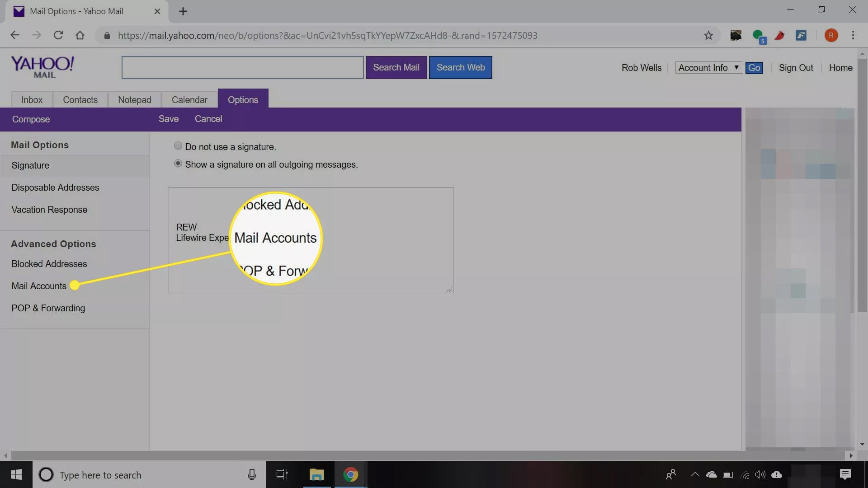
Task: Open Task View on the taskbar
Action: click(282, 474)
